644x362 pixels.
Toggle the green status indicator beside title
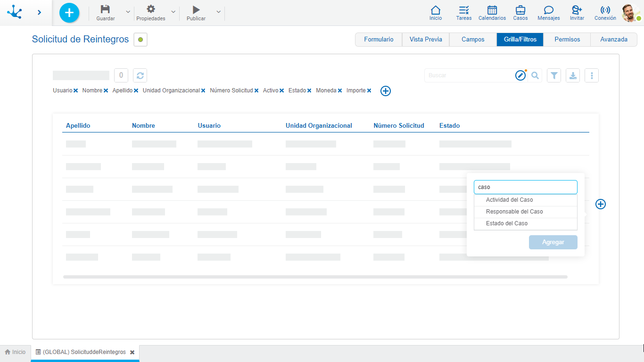tap(140, 40)
